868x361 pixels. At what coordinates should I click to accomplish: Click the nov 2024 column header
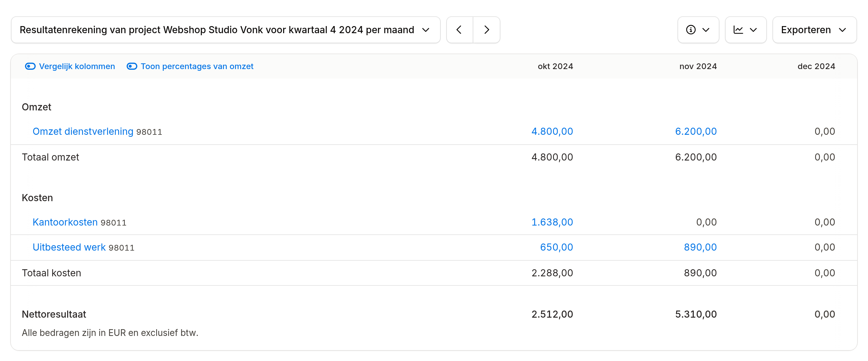698,66
